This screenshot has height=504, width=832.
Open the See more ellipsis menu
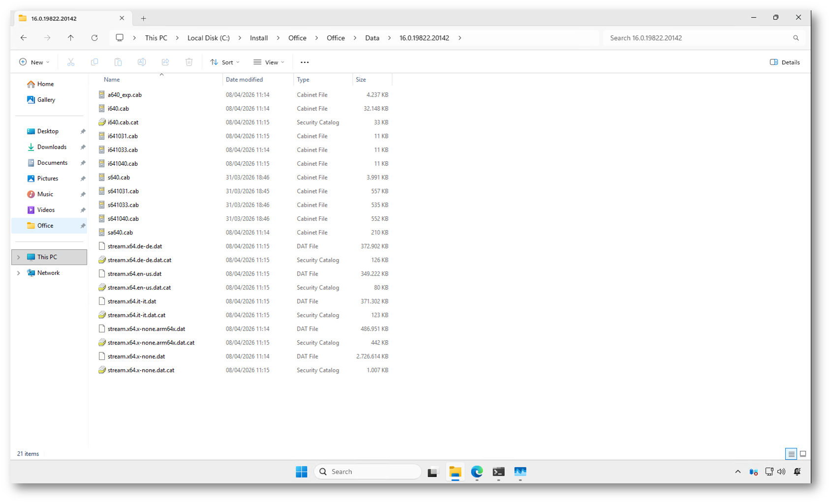pyautogui.click(x=305, y=62)
